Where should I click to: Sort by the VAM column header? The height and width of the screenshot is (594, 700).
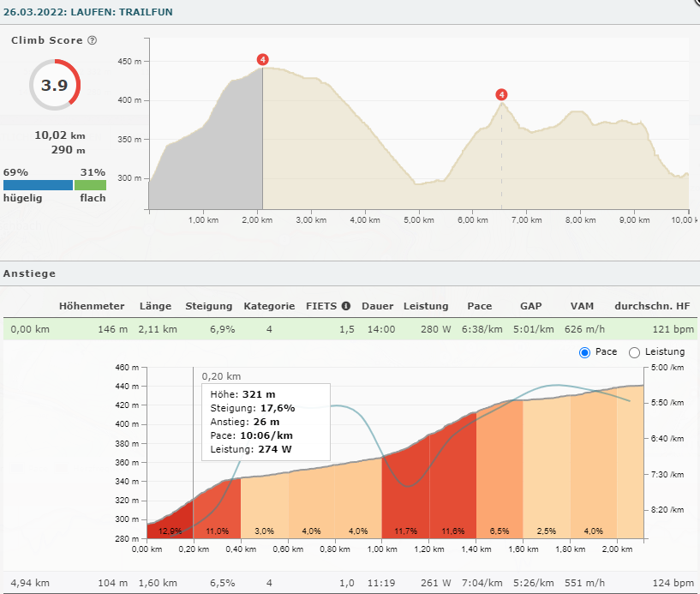(x=583, y=306)
